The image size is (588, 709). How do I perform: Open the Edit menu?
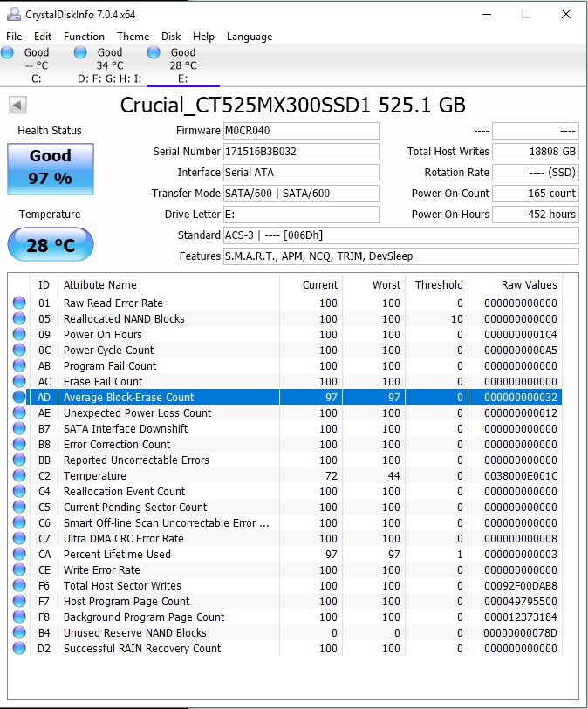pos(43,37)
